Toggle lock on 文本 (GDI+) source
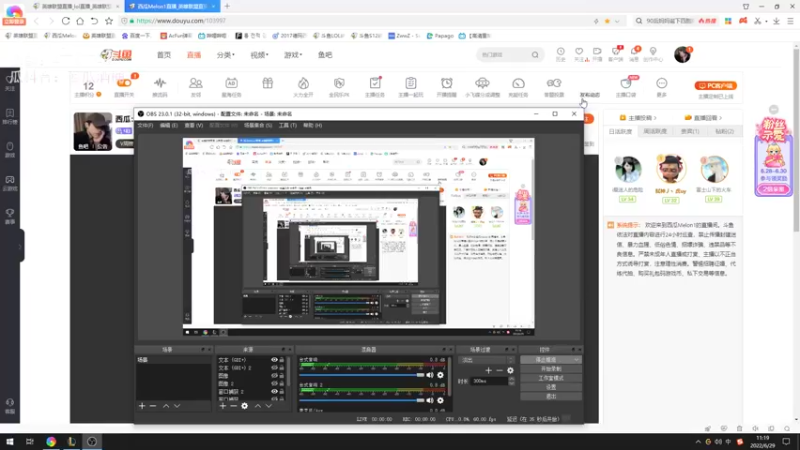This screenshot has width=800, height=450. pos(282,360)
